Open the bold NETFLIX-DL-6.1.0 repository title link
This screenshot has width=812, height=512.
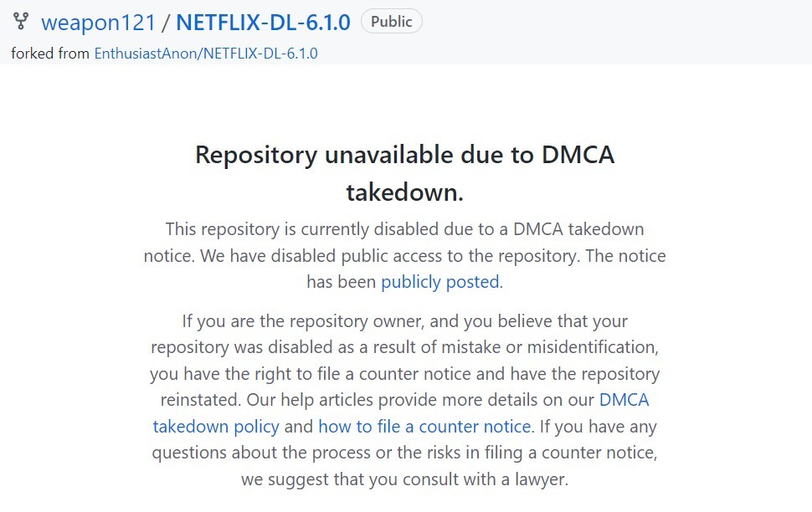[263, 23]
